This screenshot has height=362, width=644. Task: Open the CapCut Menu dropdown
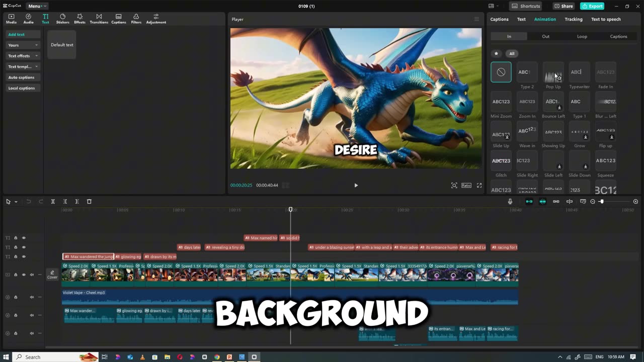[37, 6]
